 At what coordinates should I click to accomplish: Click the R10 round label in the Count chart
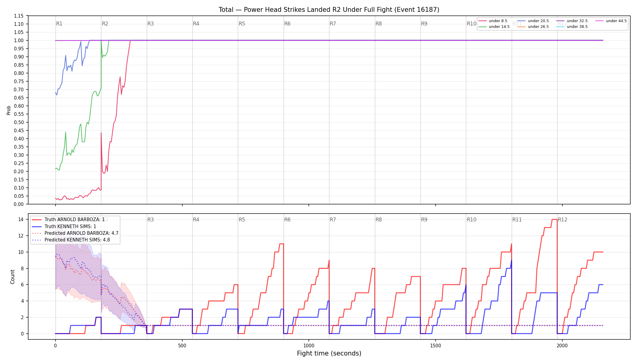coord(472,220)
